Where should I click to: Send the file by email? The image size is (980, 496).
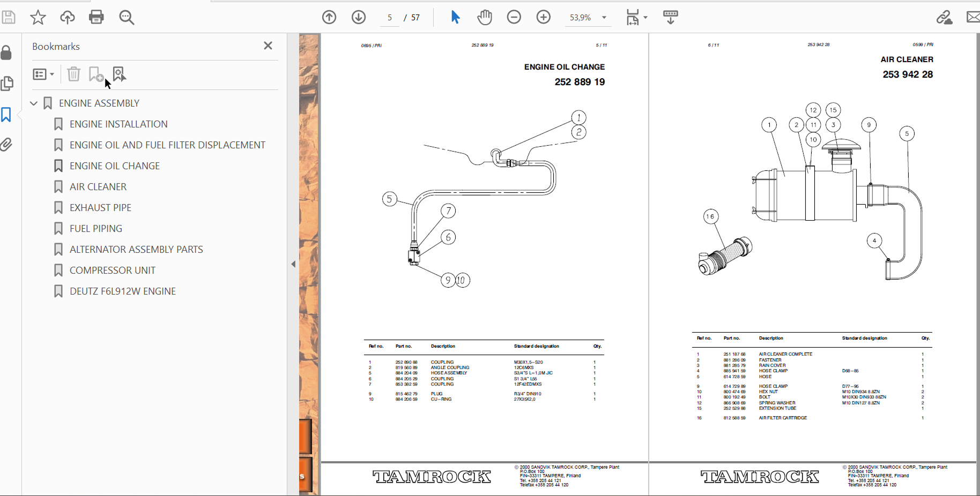(x=973, y=17)
